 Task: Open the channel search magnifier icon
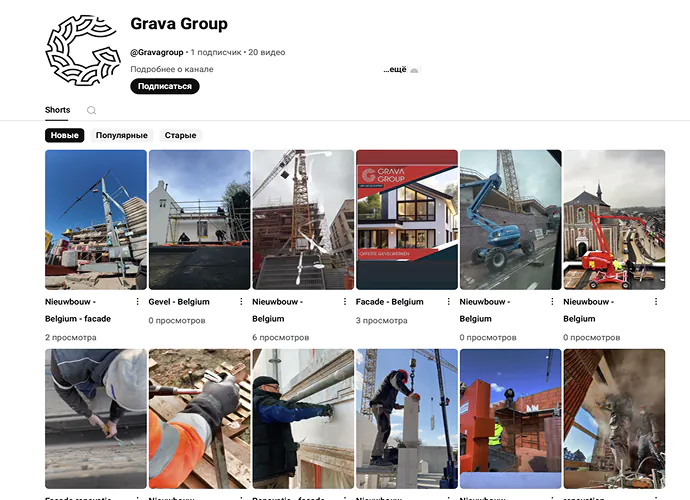(92, 110)
